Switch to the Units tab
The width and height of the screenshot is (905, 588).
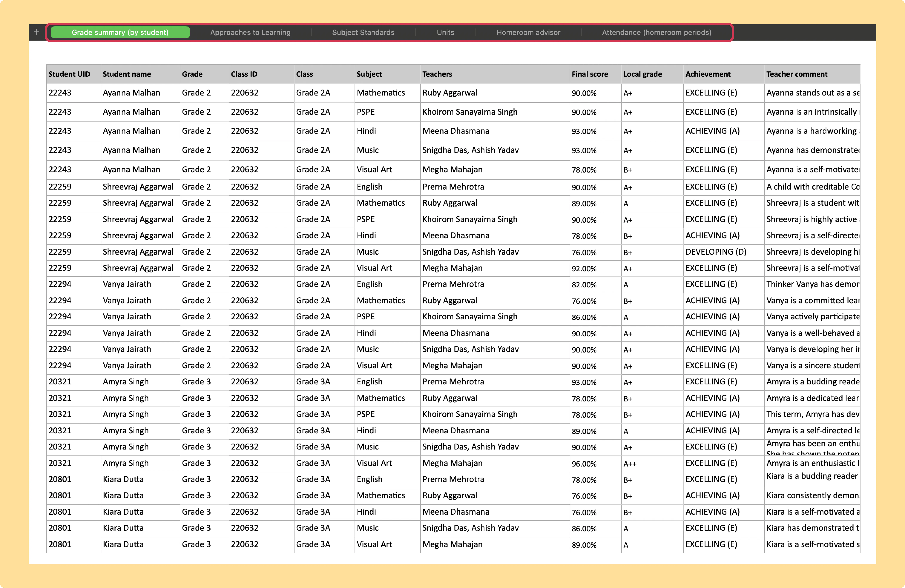[445, 32]
